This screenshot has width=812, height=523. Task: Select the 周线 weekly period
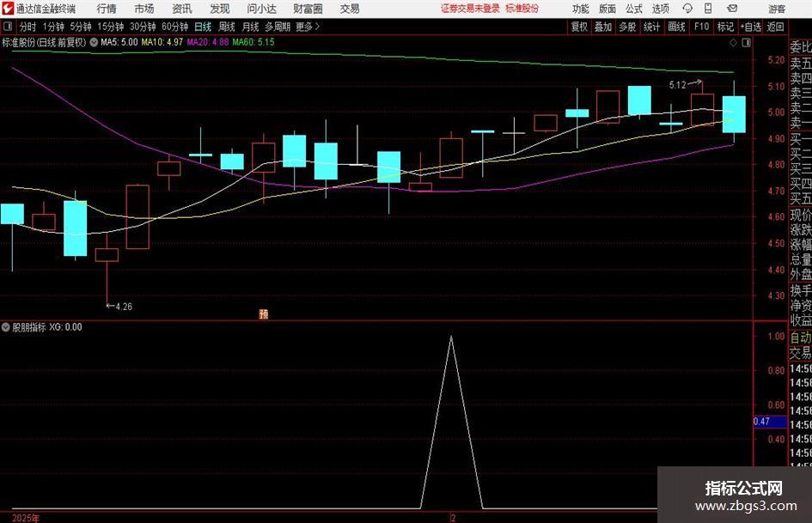(x=227, y=27)
